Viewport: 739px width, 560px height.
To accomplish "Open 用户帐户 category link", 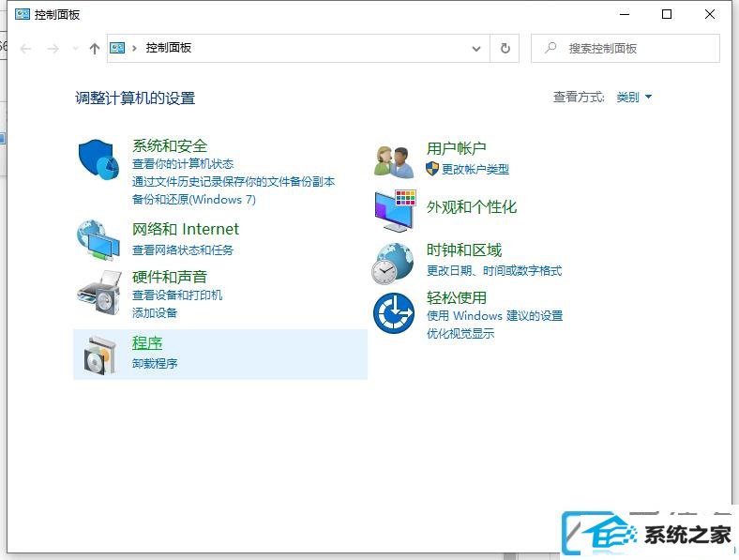I will 456,148.
